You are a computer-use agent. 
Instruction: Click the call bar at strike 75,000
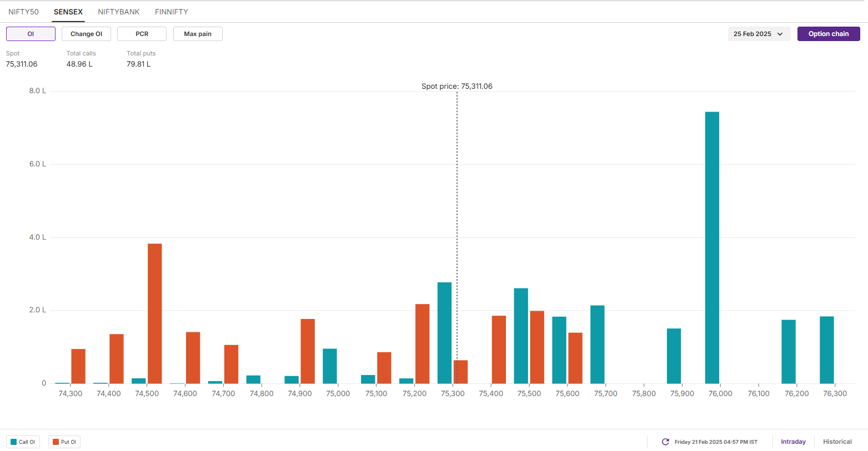coord(330,366)
